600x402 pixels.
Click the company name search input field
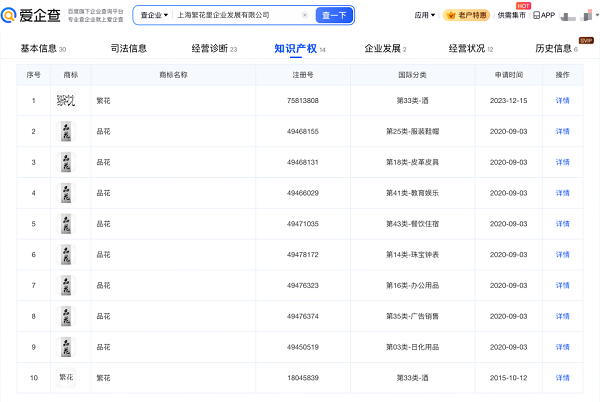[235, 15]
